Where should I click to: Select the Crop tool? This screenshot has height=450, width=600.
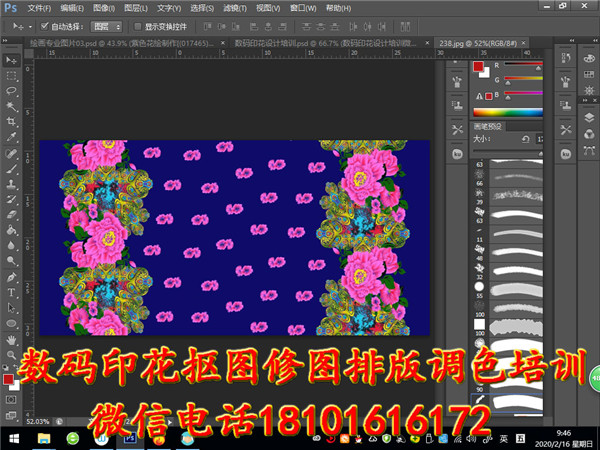(x=12, y=122)
